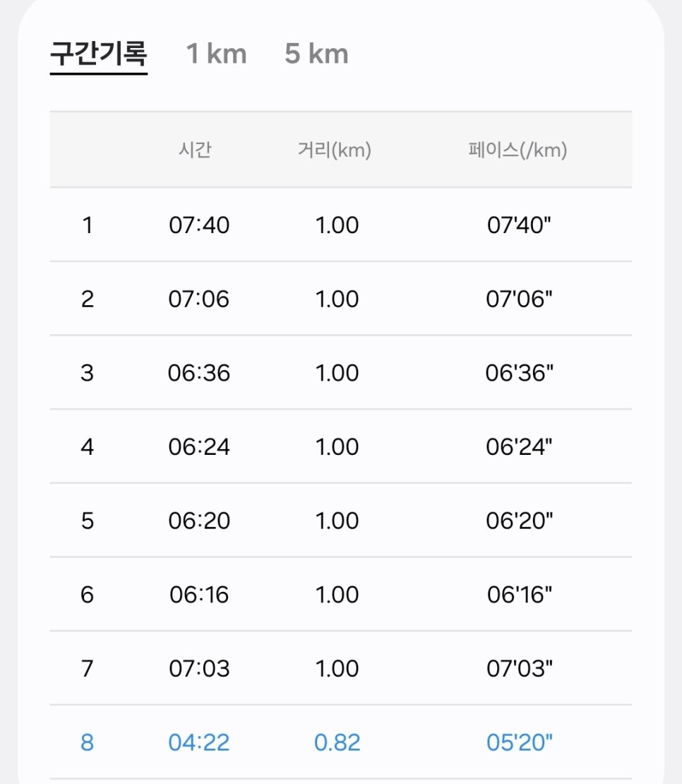Tap lap 3 time 06:36

pyautogui.click(x=199, y=373)
